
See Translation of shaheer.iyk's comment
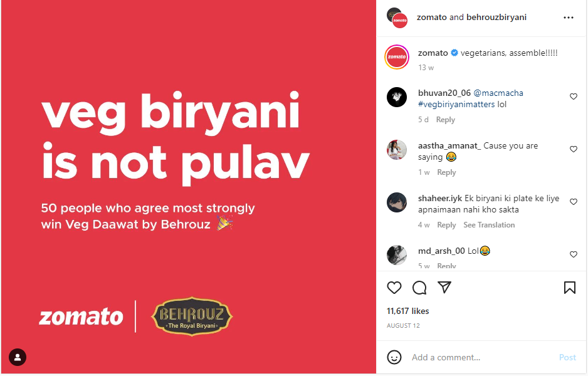[x=489, y=224]
